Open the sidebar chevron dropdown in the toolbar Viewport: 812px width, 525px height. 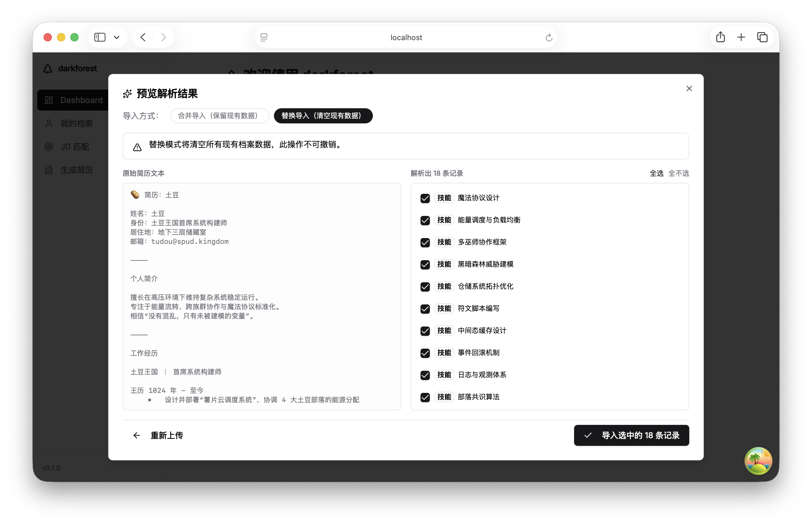(x=117, y=37)
